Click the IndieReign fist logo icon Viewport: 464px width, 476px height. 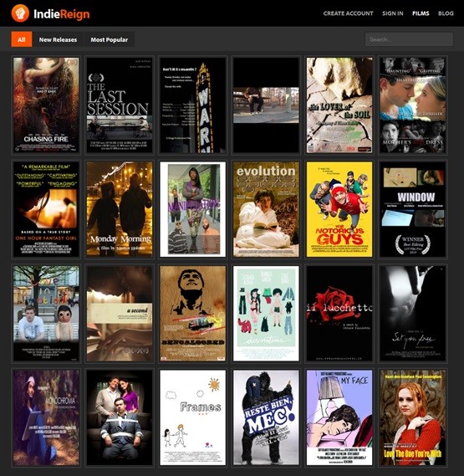point(20,13)
